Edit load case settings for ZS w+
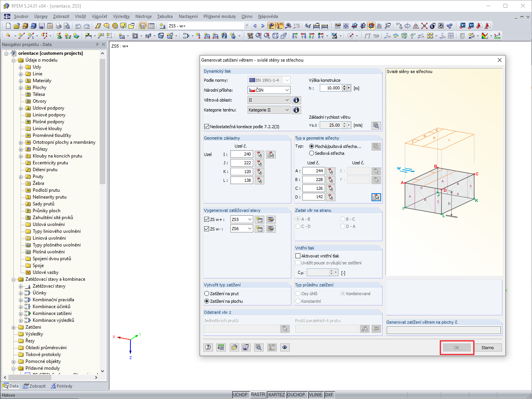 point(271,219)
